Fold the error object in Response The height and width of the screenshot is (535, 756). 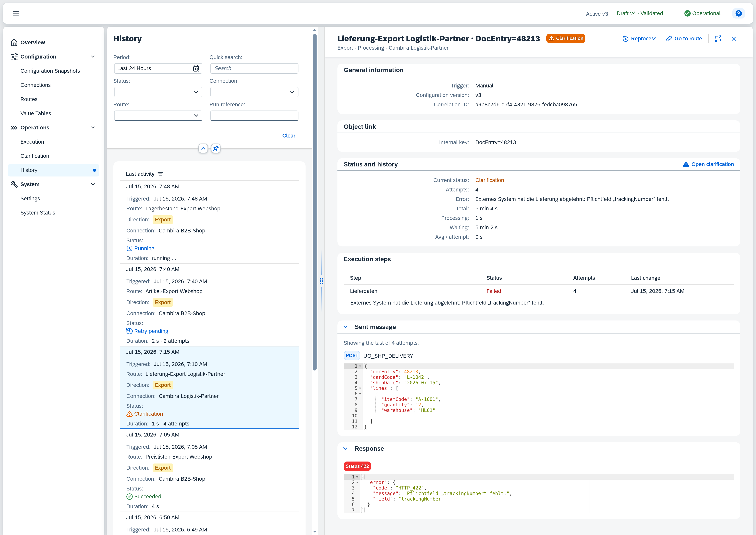coord(357,483)
